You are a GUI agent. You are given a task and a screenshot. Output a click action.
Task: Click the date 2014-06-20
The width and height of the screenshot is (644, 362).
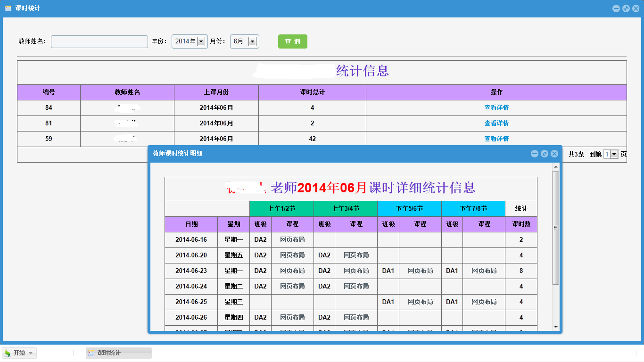click(x=191, y=255)
